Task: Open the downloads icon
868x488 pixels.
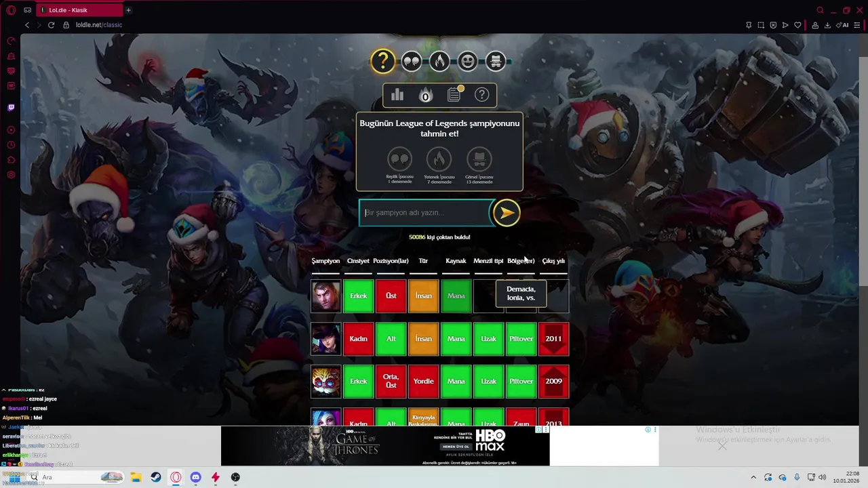Action: click(x=827, y=25)
